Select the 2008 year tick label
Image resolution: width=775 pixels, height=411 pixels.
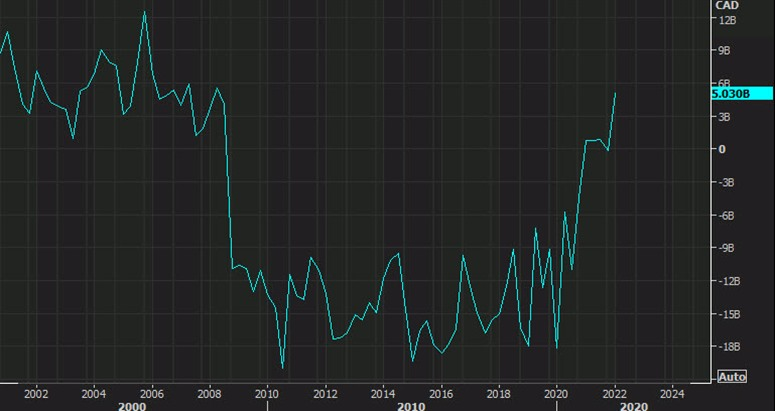(210, 394)
